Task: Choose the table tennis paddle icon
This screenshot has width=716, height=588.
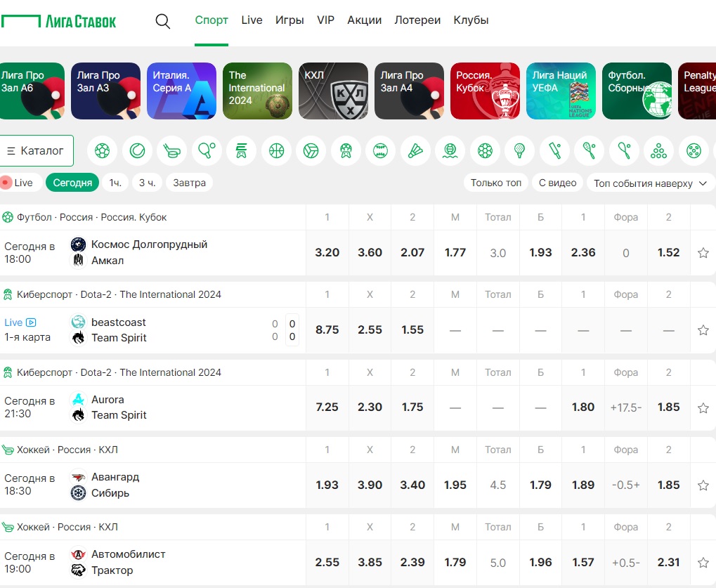Action: click(207, 150)
